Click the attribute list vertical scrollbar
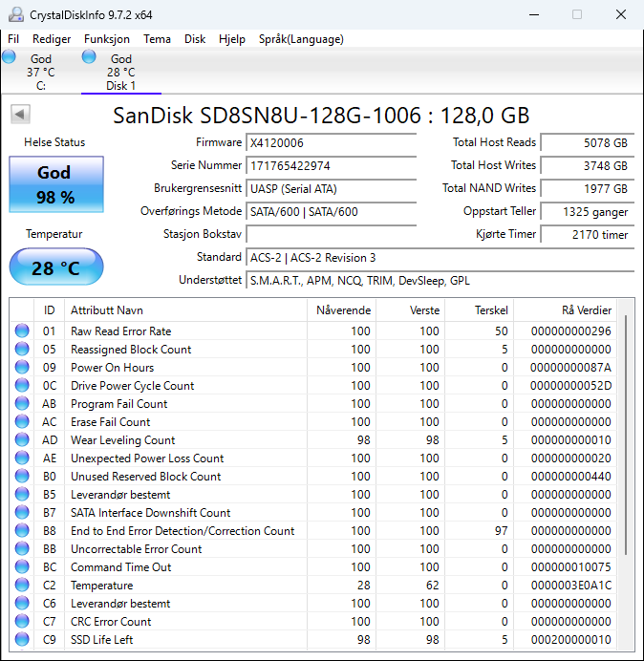This screenshot has height=661, width=644. tap(626, 435)
